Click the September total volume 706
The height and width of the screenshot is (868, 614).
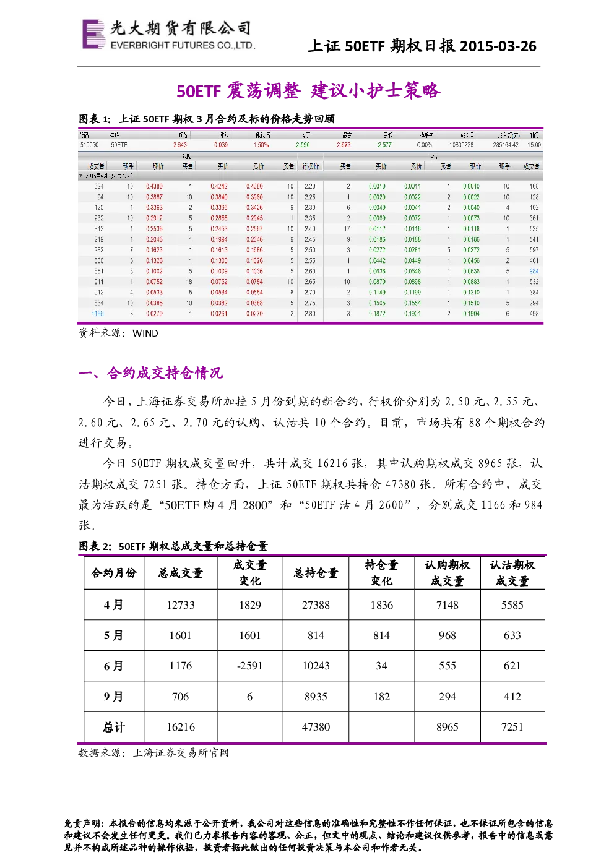click(x=181, y=697)
